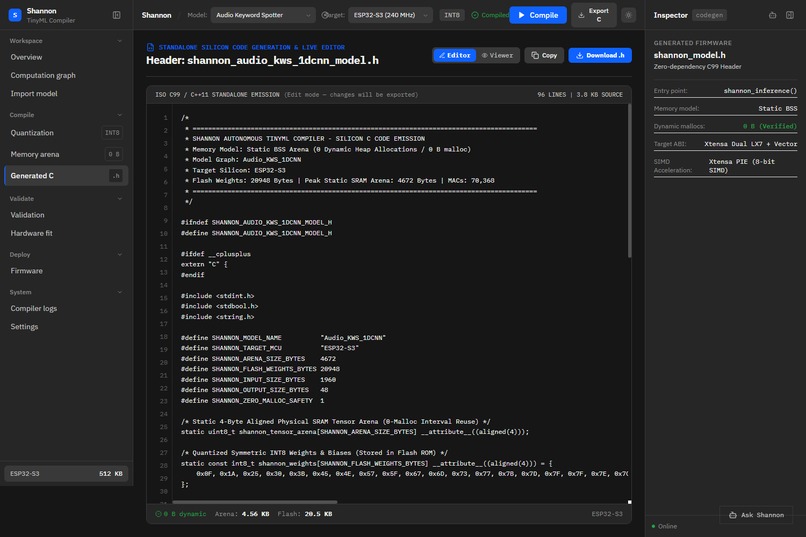The height and width of the screenshot is (537, 806).
Task: Click the vertical scrollbar of code editor
Action: 629,181
